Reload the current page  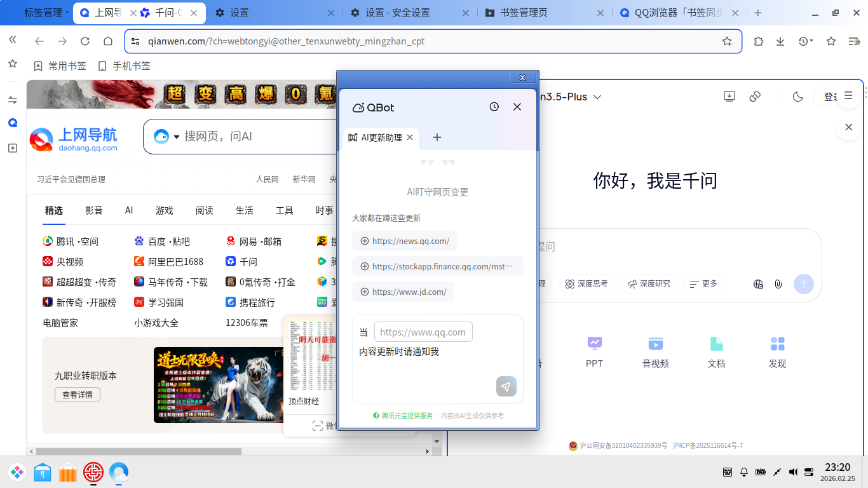[x=85, y=41]
